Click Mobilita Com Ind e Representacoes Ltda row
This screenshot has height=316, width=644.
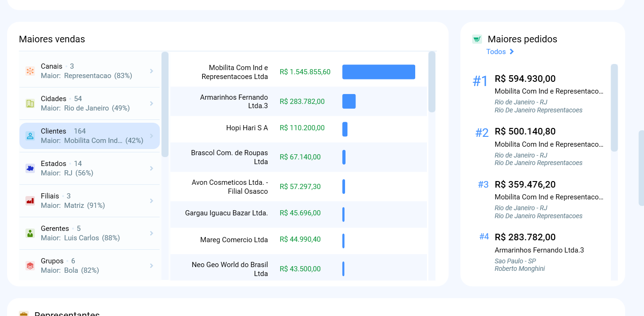298,72
